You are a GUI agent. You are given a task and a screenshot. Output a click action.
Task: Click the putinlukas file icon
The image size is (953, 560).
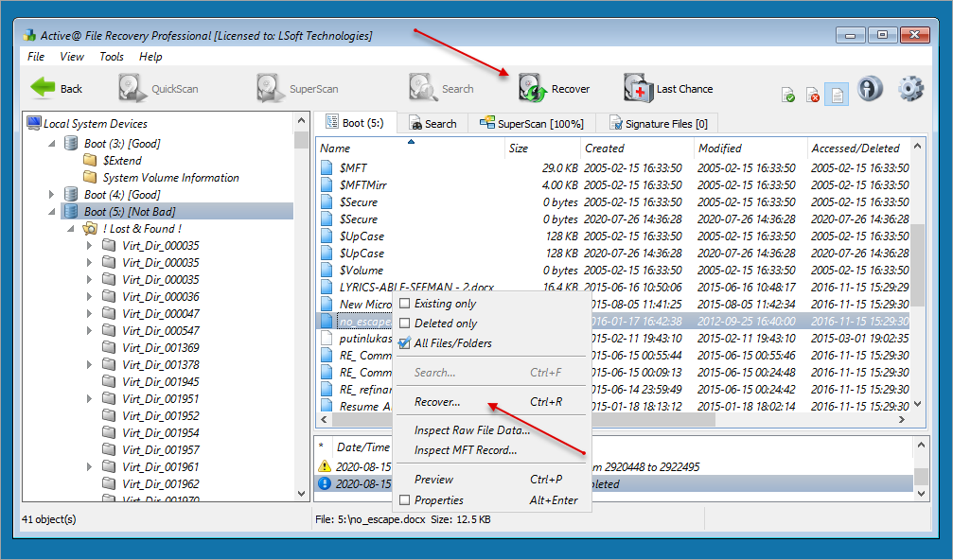click(x=327, y=338)
